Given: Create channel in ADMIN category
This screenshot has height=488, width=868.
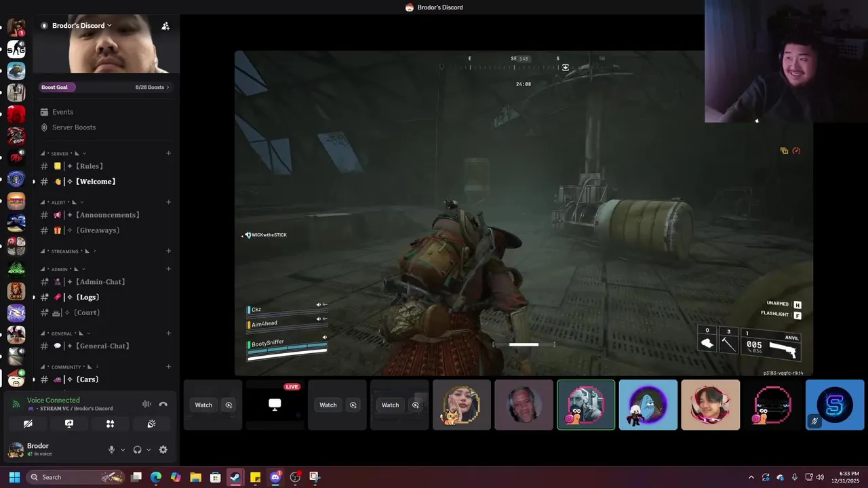Looking at the screenshot, I should point(168,269).
